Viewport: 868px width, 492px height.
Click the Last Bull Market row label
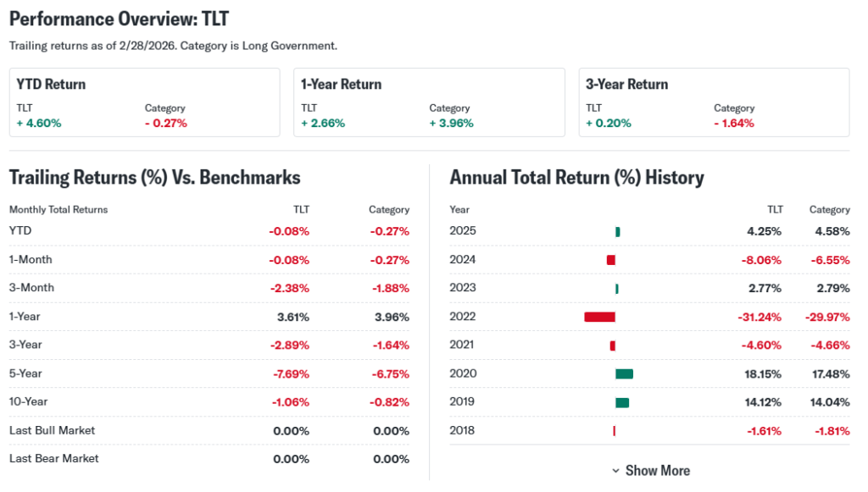tap(52, 430)
